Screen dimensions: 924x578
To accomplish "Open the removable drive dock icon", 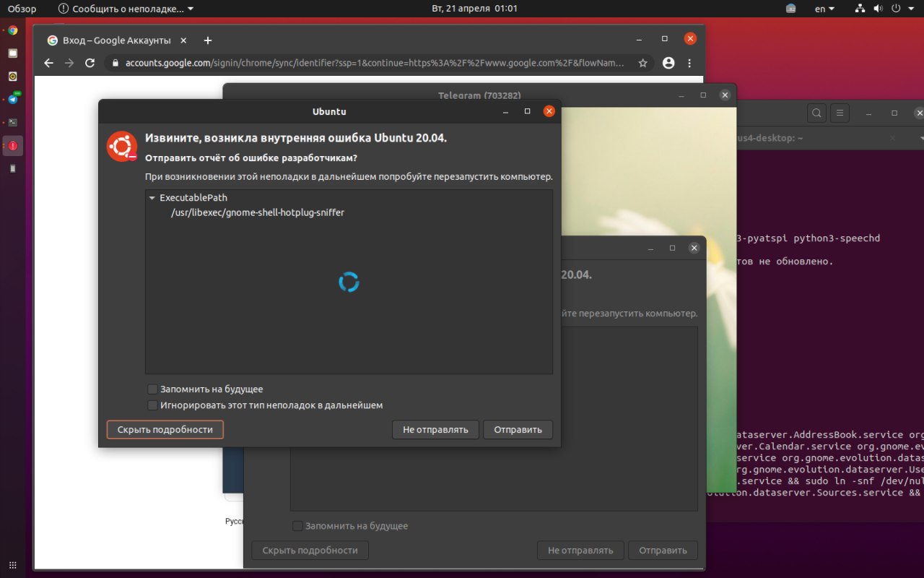I will click(12, 168).
